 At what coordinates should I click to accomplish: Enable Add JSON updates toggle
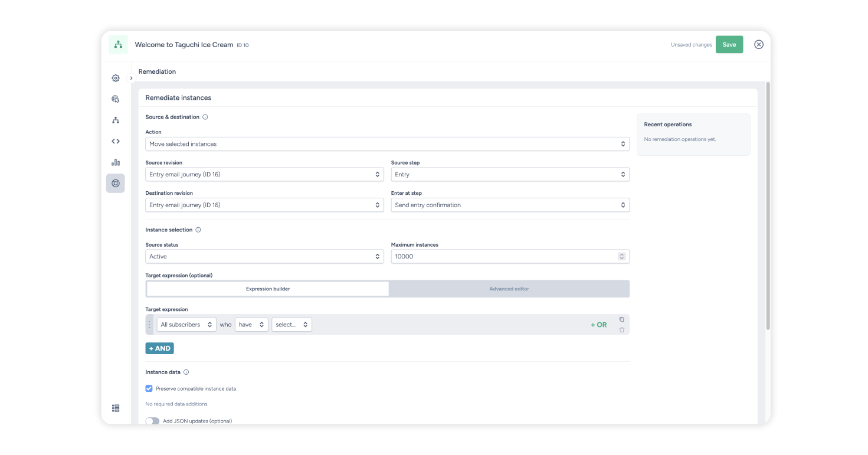[x=152, y=421]
